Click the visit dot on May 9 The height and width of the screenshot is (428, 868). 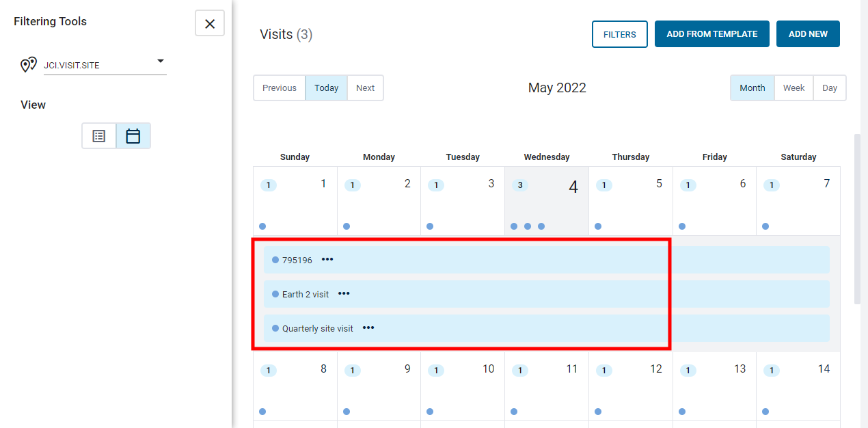pos(347,412)
